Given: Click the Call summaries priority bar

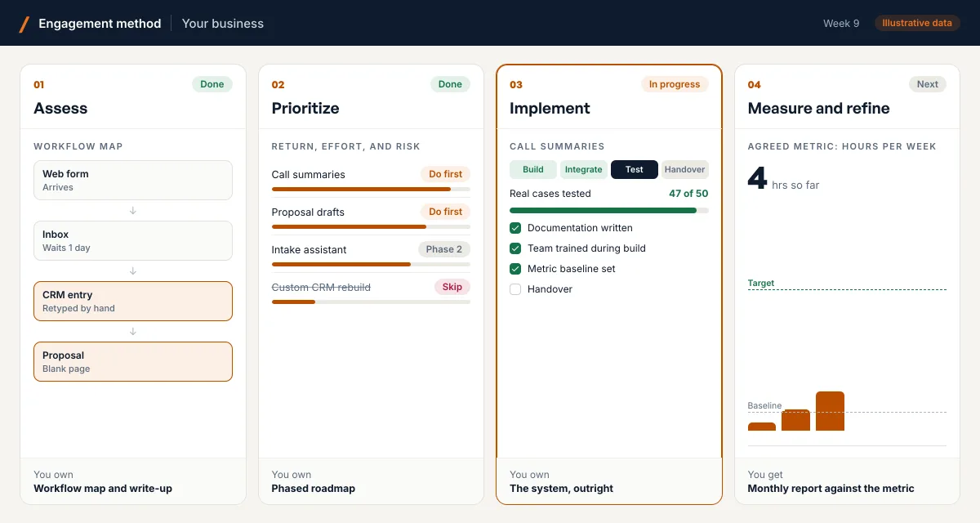Looking at the screenshot, I should click(x=371, y=190).
